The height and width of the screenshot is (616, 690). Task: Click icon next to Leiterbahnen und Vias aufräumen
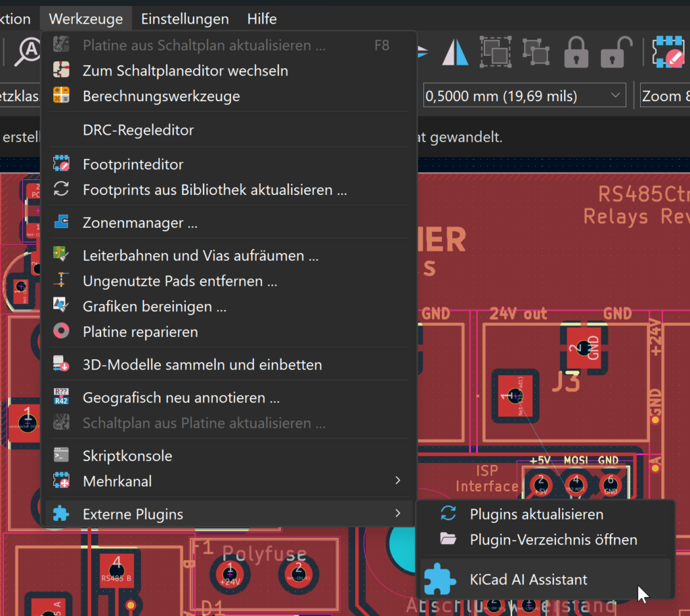(61, 254)
